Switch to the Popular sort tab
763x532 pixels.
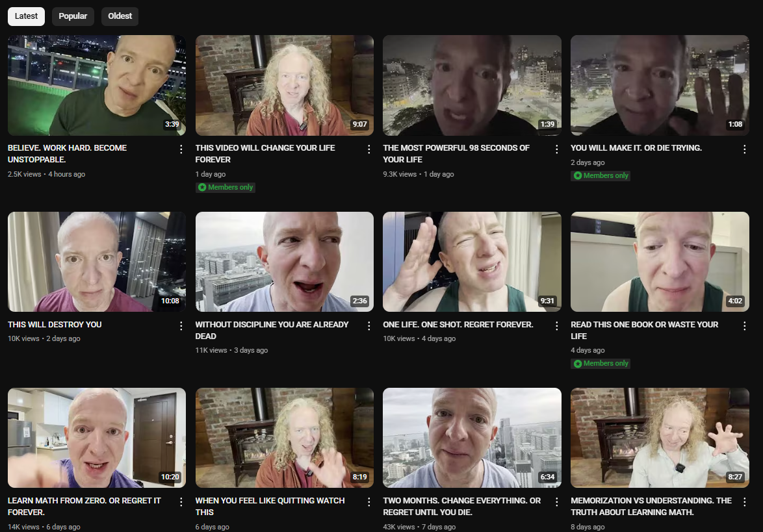coord(73,16)
